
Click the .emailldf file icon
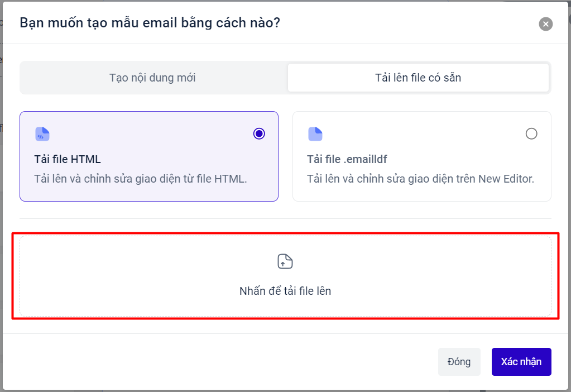click(315, 134)
